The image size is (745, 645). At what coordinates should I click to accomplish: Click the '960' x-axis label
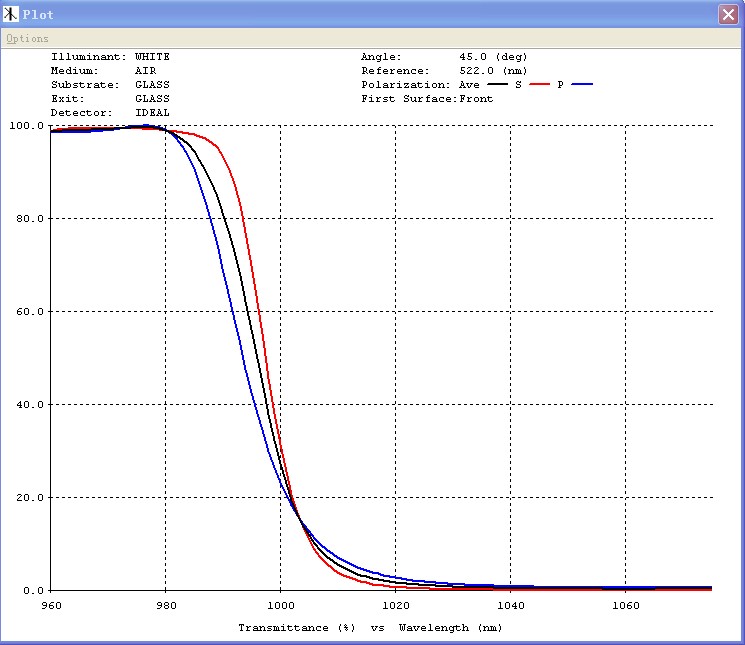pos(51,606)
